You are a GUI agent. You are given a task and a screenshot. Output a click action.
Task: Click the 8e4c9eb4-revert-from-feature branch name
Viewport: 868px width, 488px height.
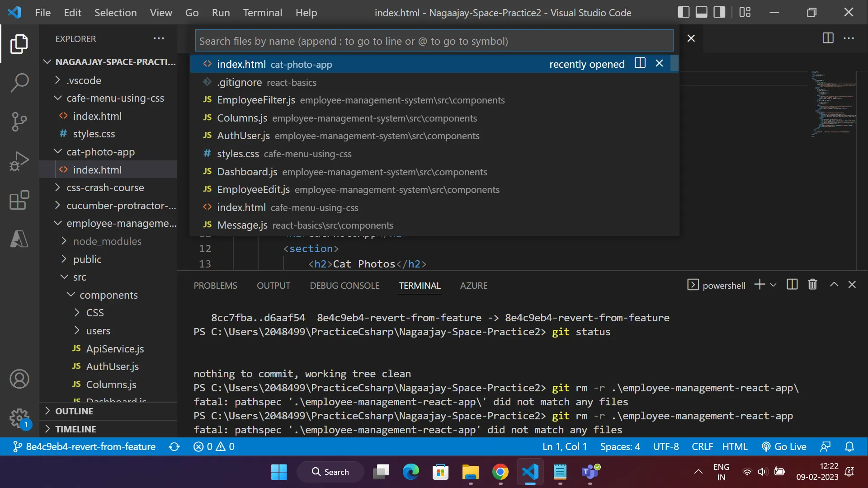point(90,447)
